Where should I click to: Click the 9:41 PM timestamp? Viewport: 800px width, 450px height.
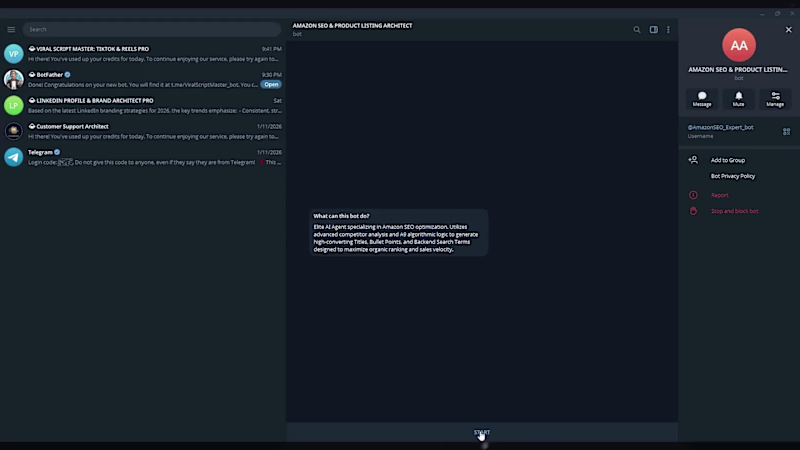(x=271, y=49)
